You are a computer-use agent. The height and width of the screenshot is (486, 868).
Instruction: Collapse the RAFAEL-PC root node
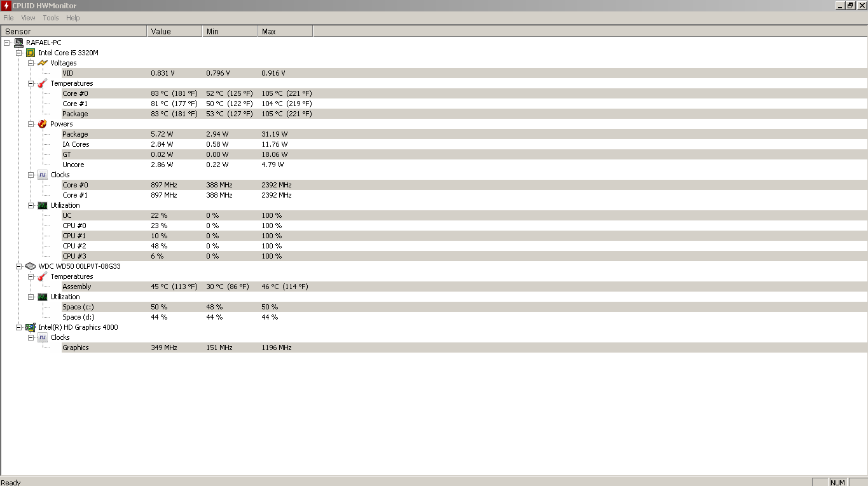(x=6, y=43)
